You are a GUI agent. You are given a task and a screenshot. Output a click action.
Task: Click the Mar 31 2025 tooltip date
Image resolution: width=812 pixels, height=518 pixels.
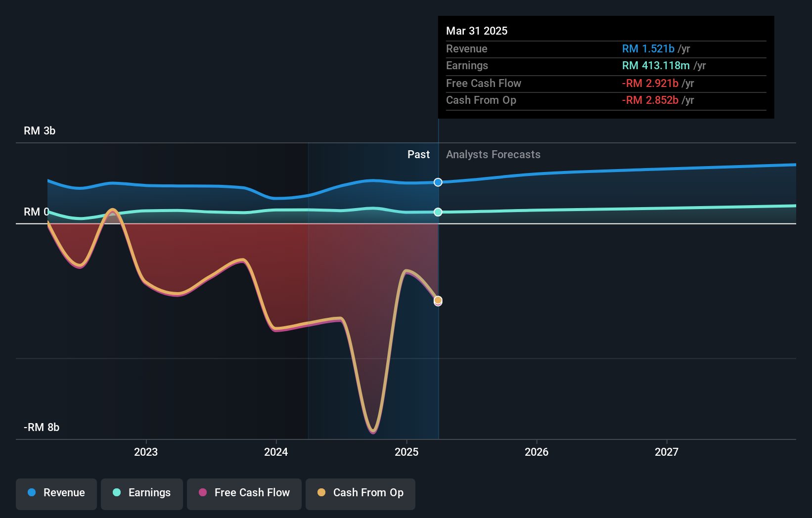(477, 31)
